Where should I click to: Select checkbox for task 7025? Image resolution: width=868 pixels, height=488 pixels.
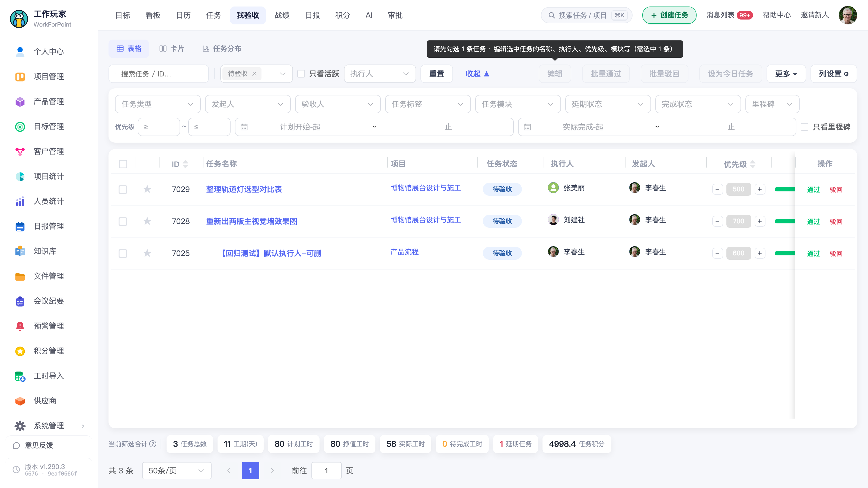(123, 253)
